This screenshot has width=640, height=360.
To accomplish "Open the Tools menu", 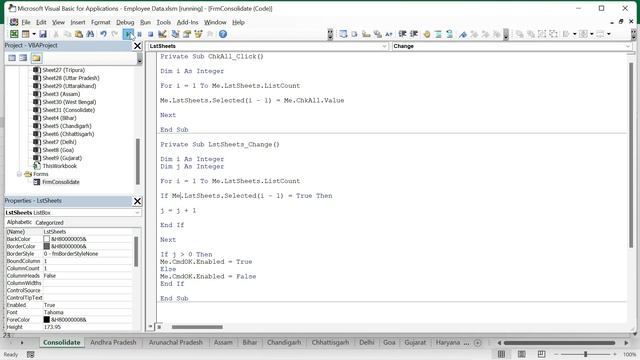I will [x=164, y=22].
